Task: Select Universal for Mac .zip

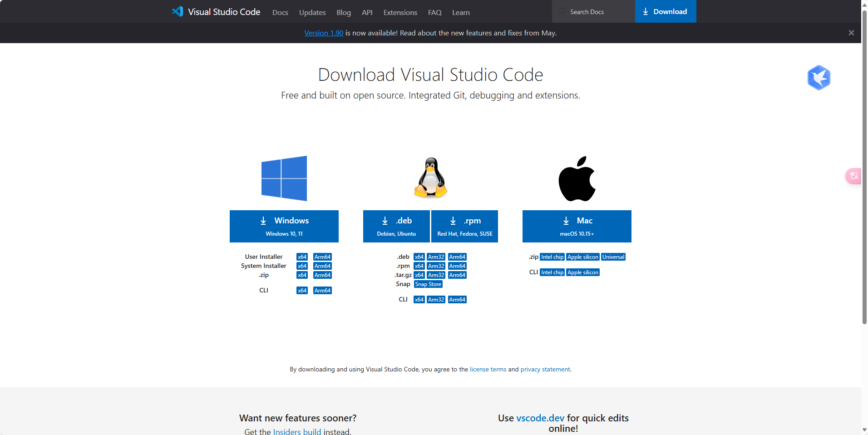Action: click(x=613, y=257)
